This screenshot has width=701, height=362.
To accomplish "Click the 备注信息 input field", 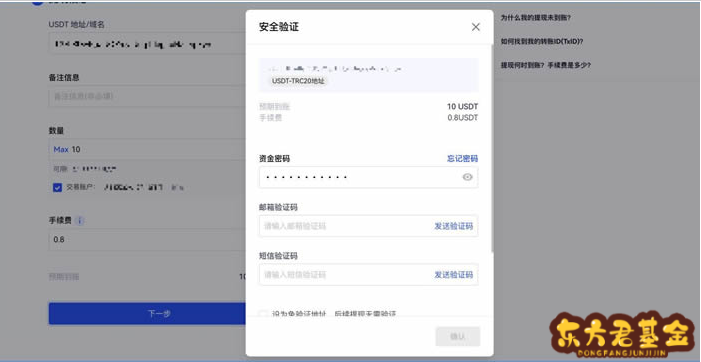I will pos(147,96).
